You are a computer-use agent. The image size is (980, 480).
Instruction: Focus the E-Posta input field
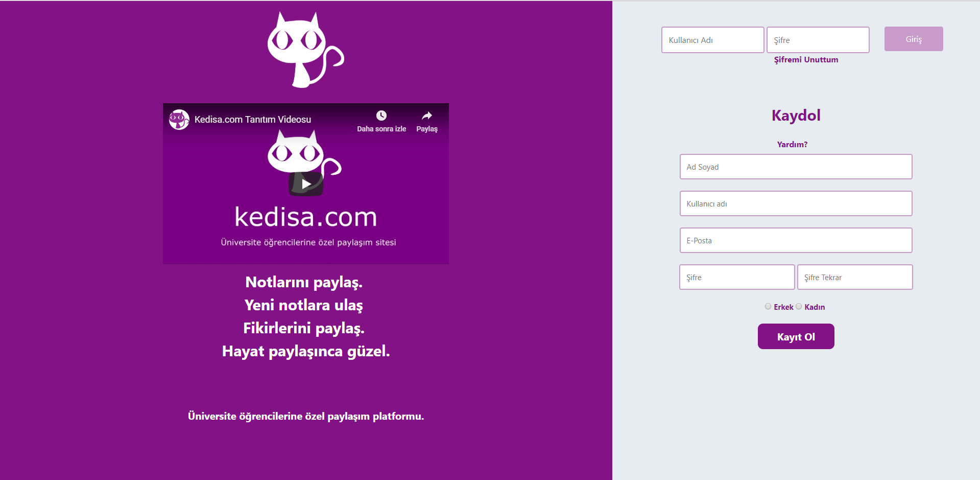pos(796,240)
